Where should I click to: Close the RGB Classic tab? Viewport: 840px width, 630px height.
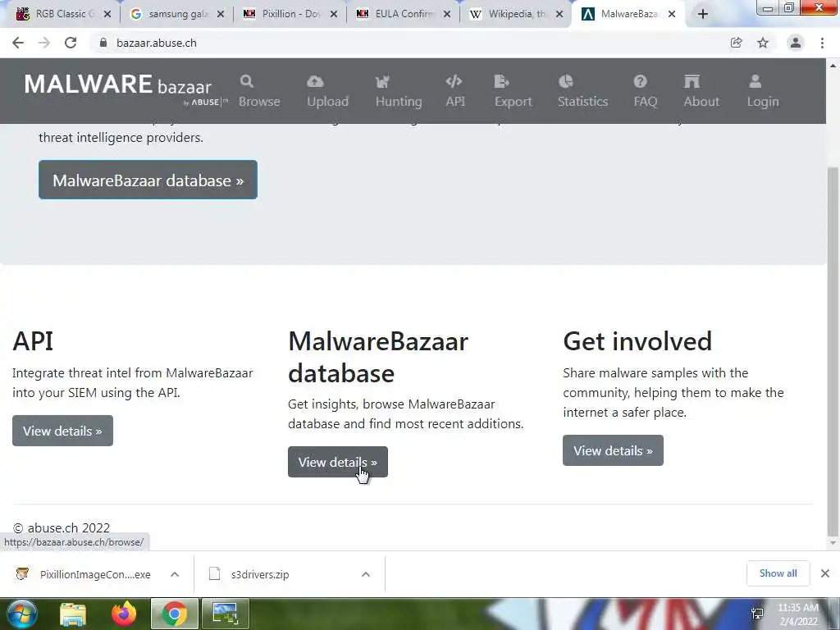(x=107, y=15)
